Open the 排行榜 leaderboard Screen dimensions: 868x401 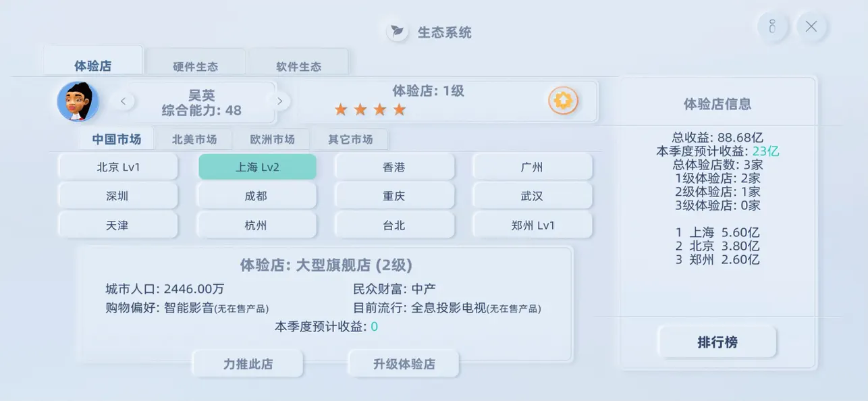[717, 342]
